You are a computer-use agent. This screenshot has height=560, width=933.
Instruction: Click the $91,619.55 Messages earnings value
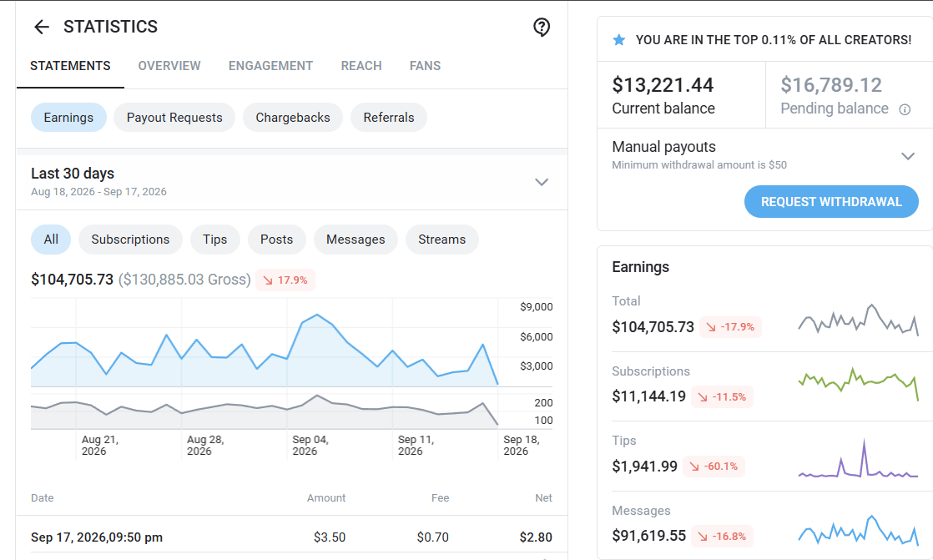click(x=648, y=536)
